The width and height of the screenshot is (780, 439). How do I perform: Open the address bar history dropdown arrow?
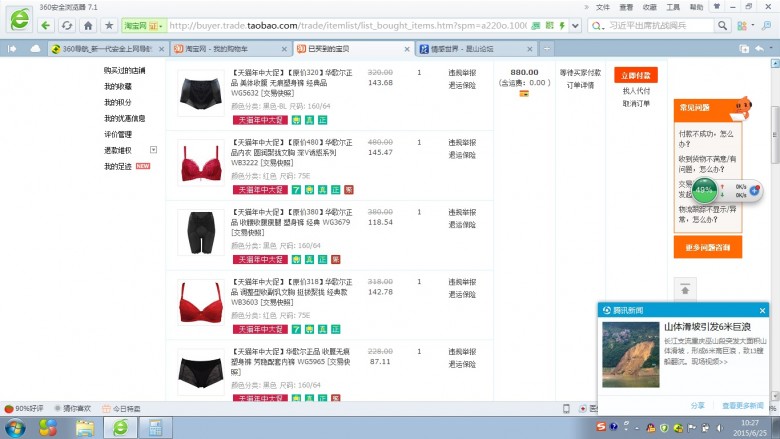coord(575,25)
